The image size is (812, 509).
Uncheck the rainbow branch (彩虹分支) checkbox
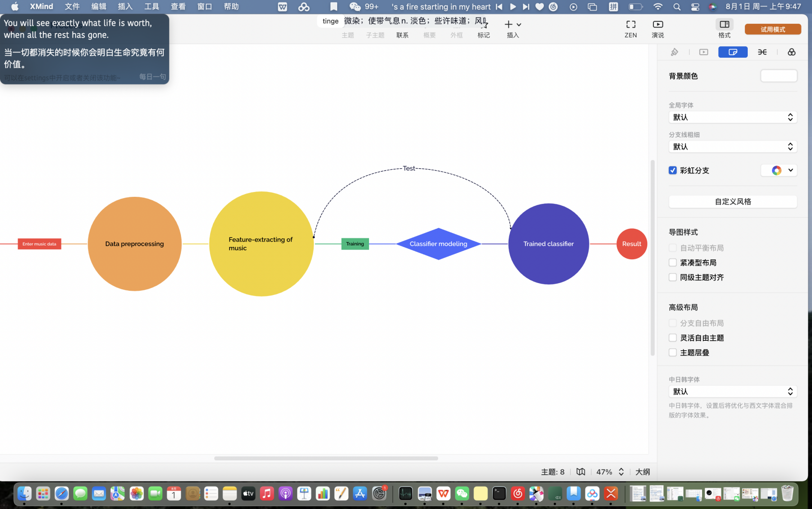672,170
